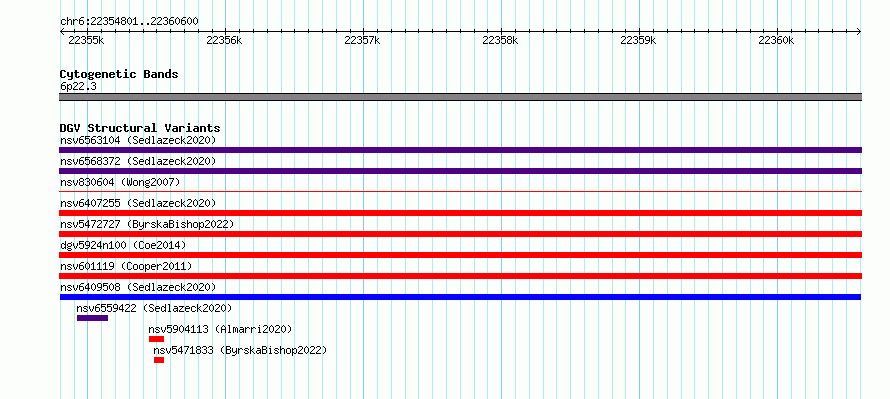The height and width of the screenshot is (399, 890).
Task: Click the chr6:22354801..22360600 coordinate label
Action: 129,22
